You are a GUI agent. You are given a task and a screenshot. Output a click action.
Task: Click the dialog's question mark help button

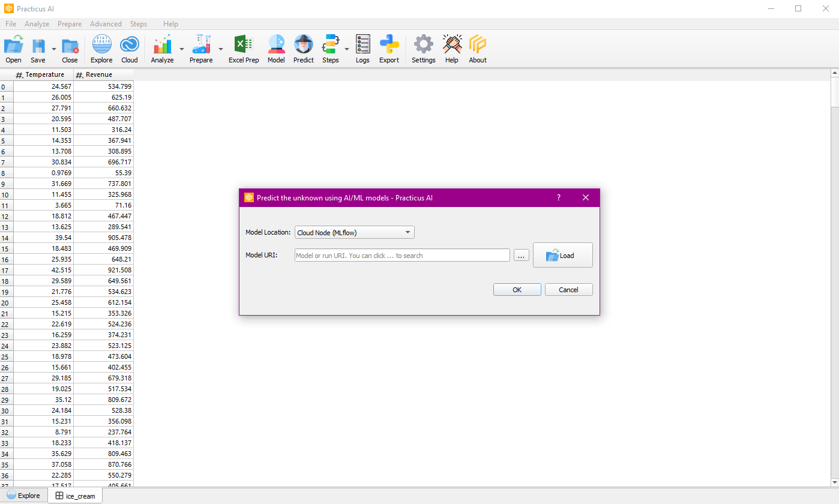[x=559, y=197]
